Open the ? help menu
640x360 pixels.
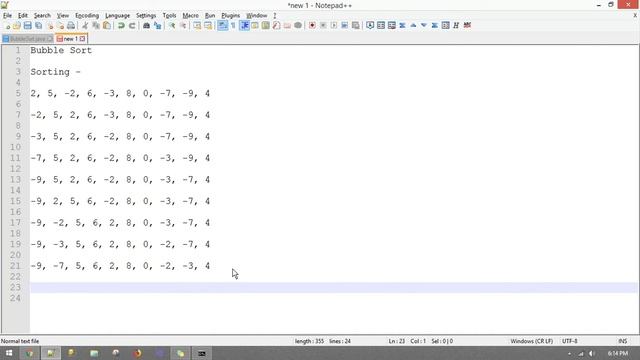[x=275, y=16]
